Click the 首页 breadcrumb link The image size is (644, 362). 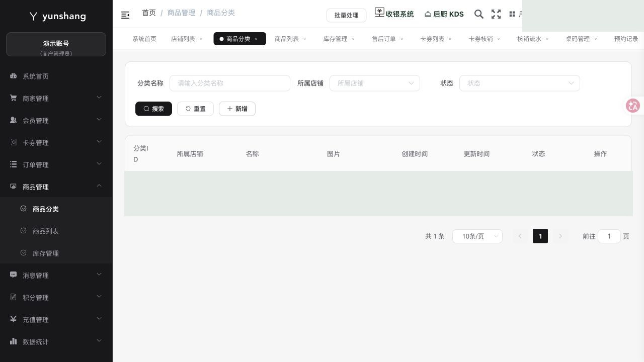[149, 13]
